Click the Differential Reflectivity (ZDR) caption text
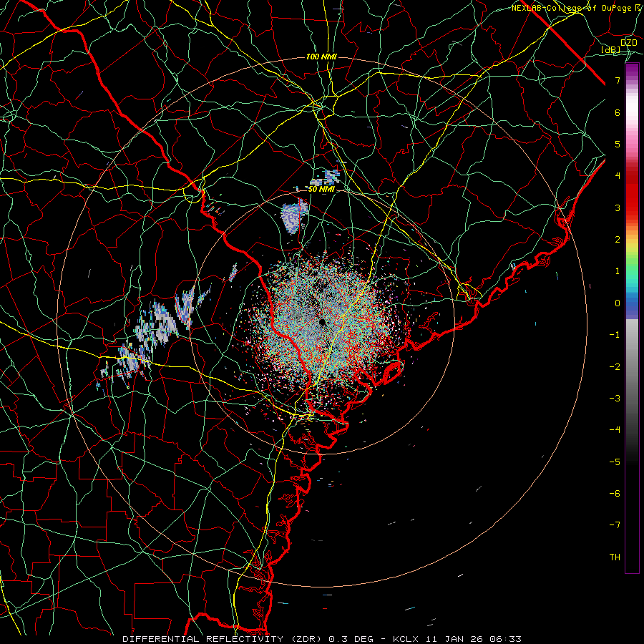 (223, 639)
